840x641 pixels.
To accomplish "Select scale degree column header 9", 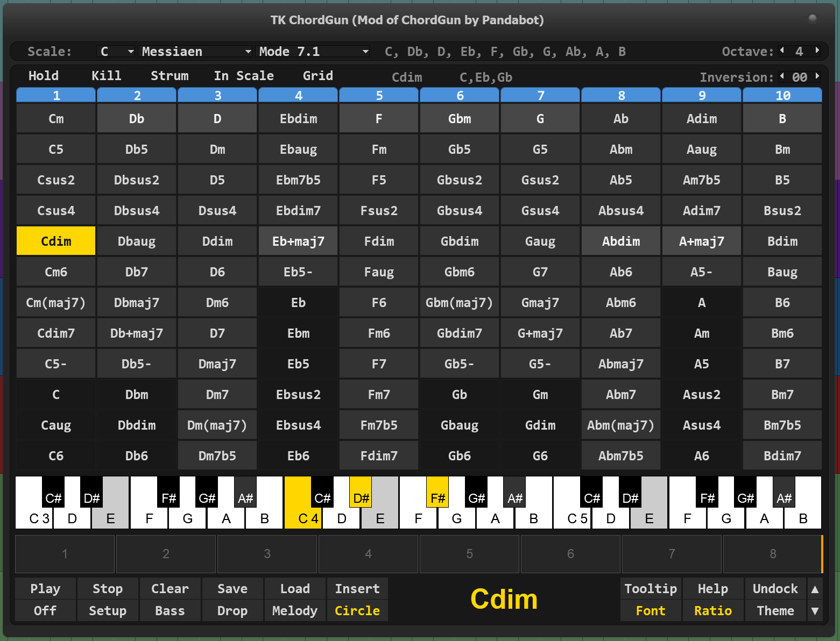I will pyautogui.click(x=702, y=95).
